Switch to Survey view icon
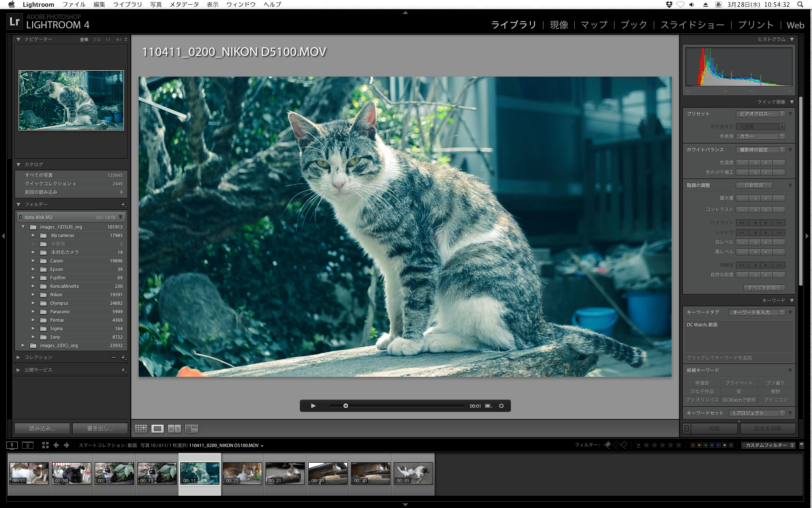812x508 pixels. pos(192,428)
